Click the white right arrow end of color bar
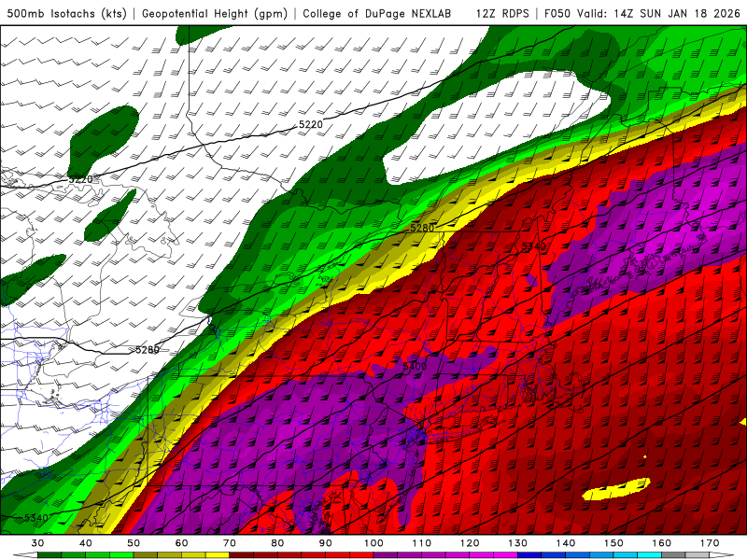 [722, 555]
